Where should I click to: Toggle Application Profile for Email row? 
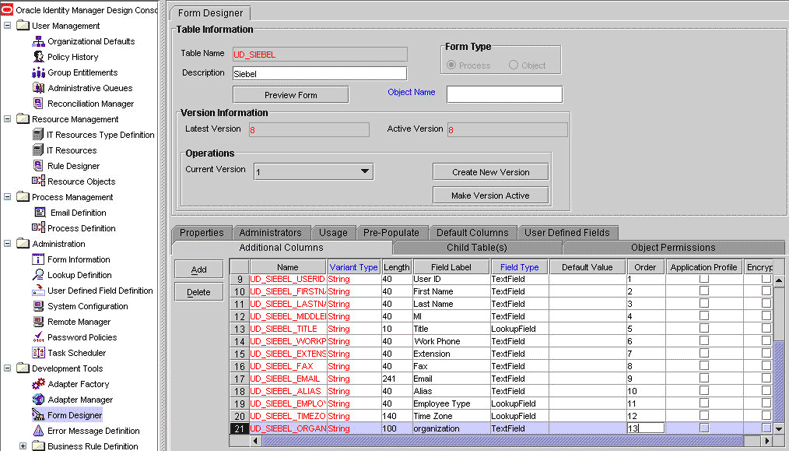coord(704,378)
